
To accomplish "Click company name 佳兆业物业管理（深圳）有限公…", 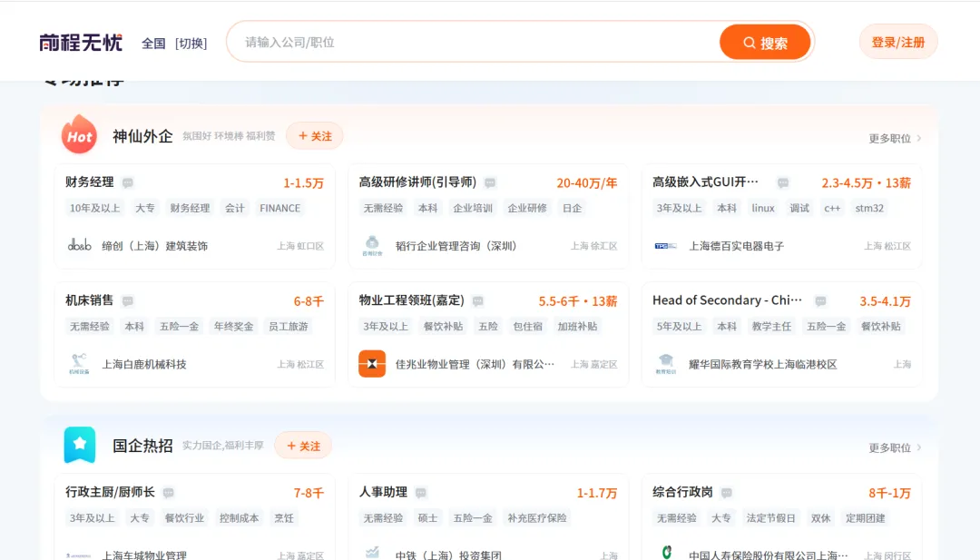I will [475, 364].
